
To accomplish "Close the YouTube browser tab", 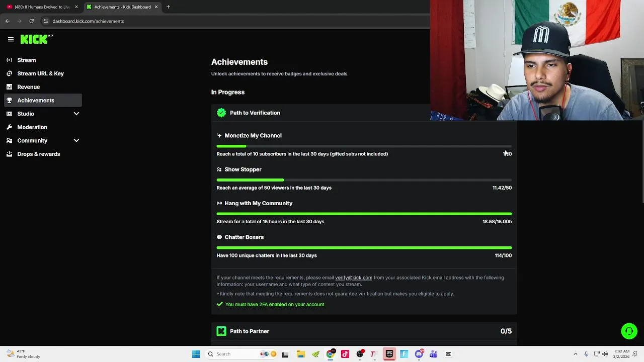I will [x=76, y=7].
